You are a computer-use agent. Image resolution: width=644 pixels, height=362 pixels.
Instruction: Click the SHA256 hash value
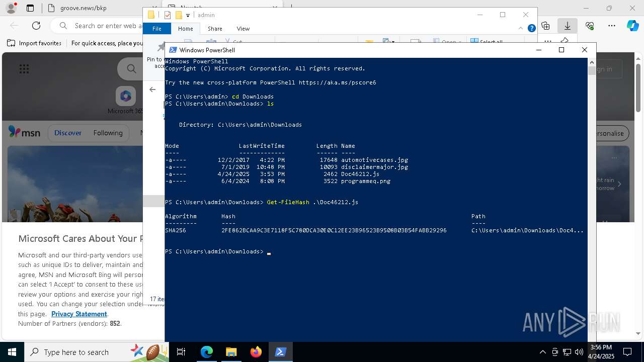334,230
